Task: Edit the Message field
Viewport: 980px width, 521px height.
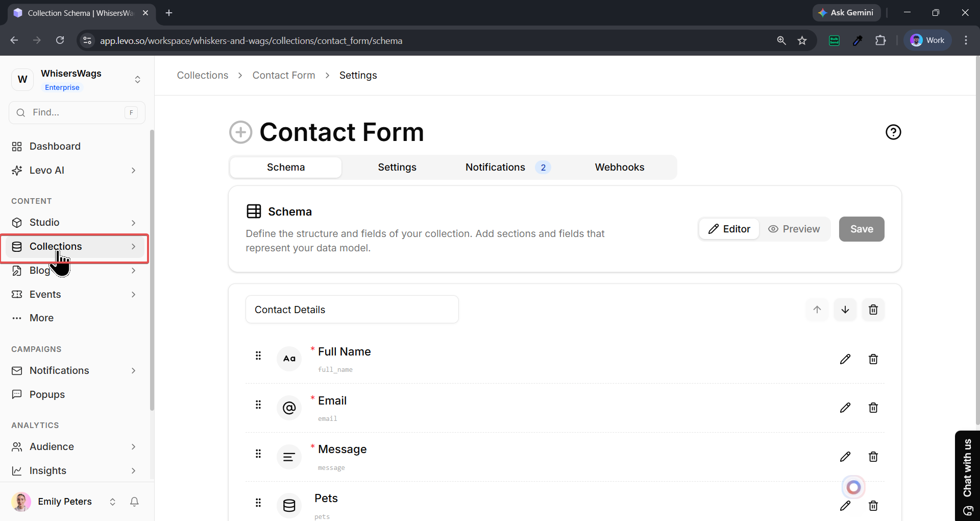Action: click(845, 457)
